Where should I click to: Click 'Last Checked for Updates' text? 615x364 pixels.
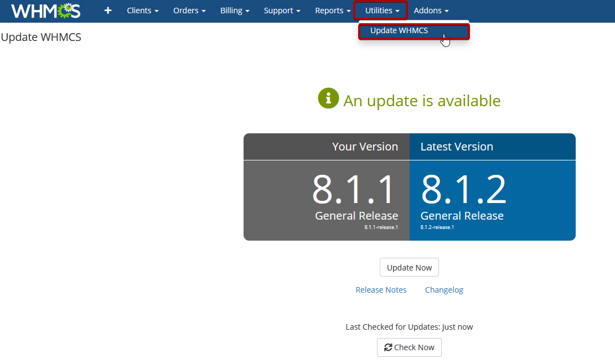409,327
